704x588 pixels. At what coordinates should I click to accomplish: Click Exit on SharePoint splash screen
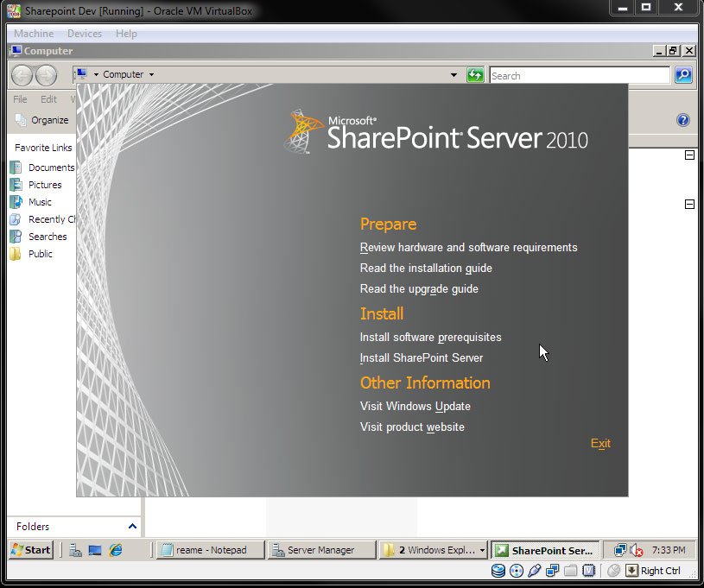click(600, 444)
